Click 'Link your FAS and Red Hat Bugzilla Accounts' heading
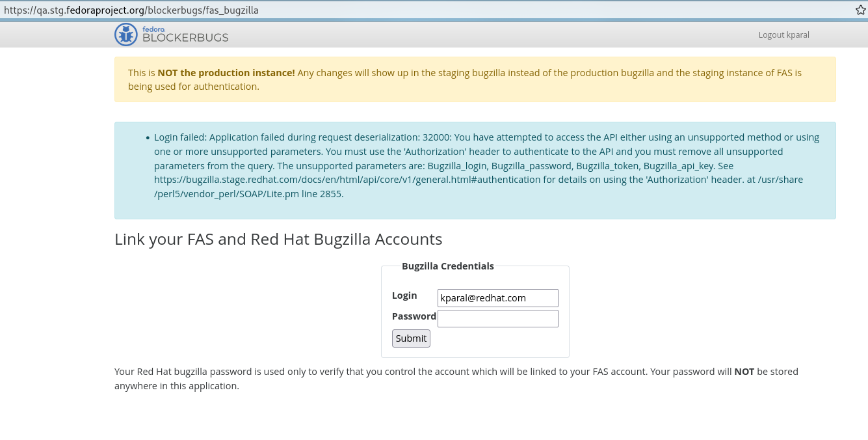The height and width of the screenshot is (440, 868). pos(278,239)
